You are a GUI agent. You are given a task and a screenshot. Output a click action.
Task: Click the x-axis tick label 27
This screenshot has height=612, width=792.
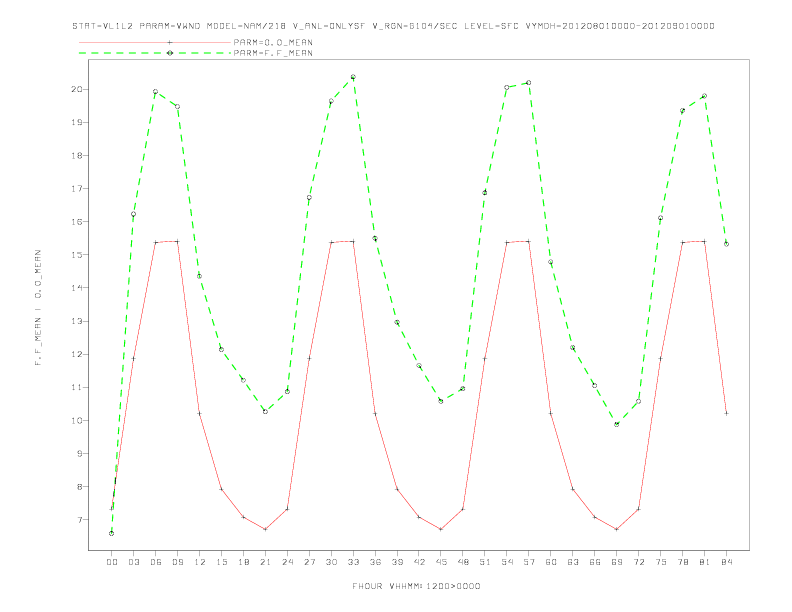(309, 562)
